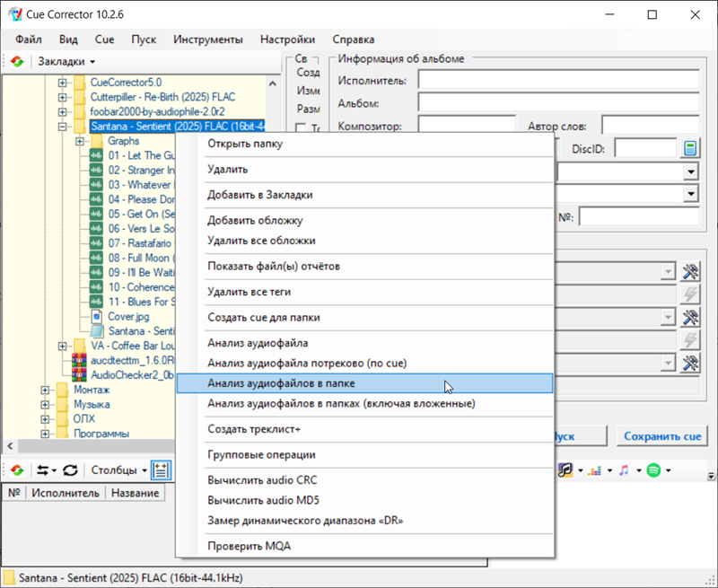Click the yellow music note service icon
718x588 pixels.
click(565, 470)
